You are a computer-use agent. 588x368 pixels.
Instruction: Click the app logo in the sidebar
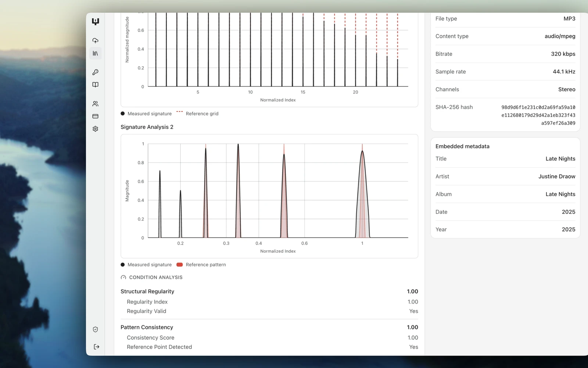tap(96, 22)
